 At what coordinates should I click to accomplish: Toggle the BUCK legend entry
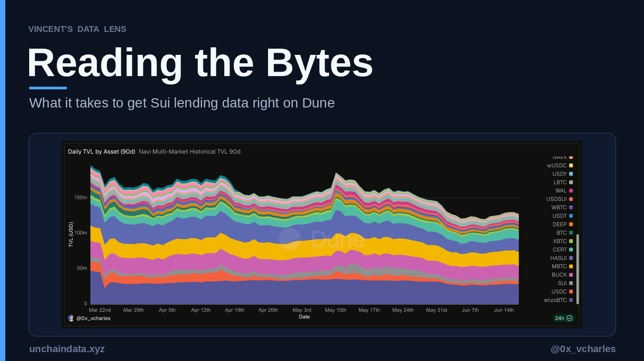(x=562, y=275)
